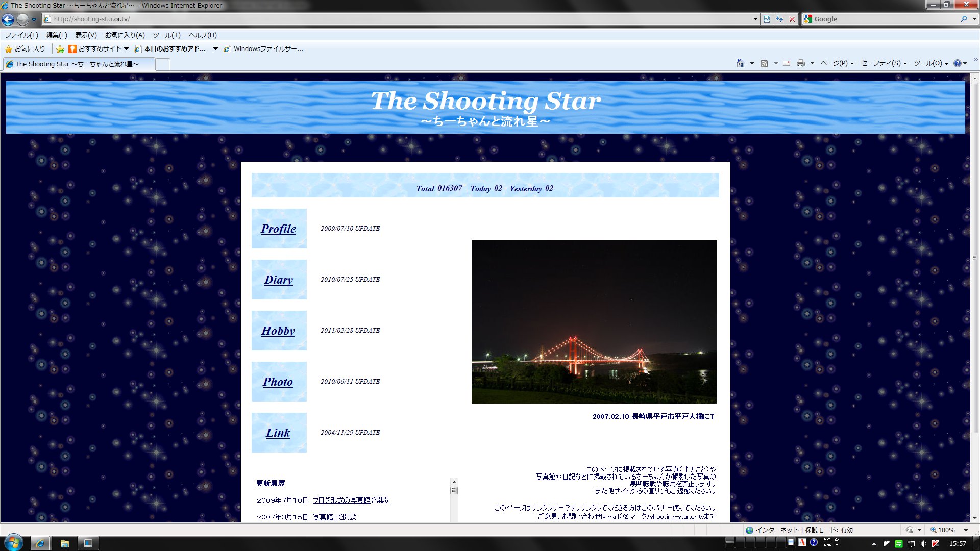Open the Hobby page link
Screen dimensions: 980x551
point(279,331)
